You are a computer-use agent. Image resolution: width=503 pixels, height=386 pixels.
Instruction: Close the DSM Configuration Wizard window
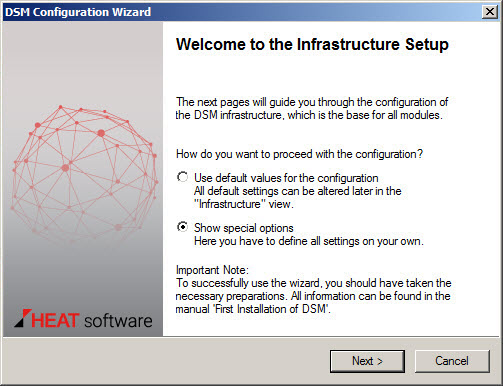click(x=490, y=12)
